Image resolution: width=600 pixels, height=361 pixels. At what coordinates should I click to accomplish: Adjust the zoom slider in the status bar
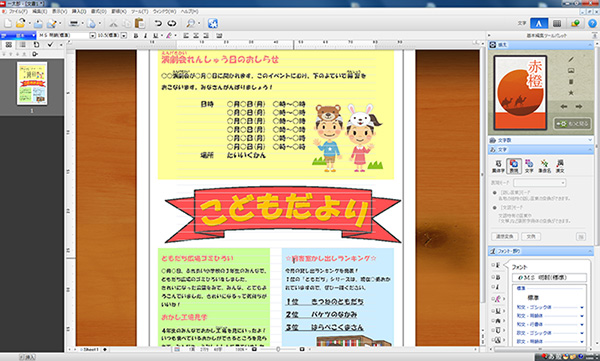(x=278, y=349)
